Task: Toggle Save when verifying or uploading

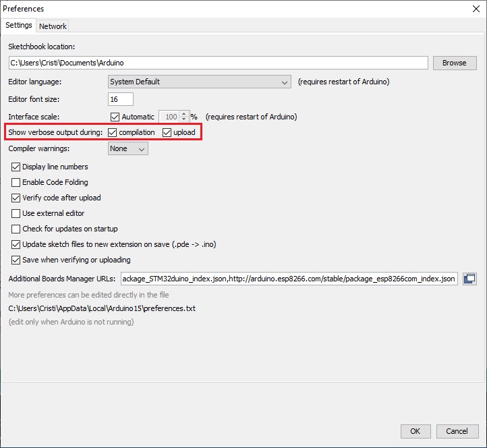Action: pyautogui.click(x=16, y=260)
